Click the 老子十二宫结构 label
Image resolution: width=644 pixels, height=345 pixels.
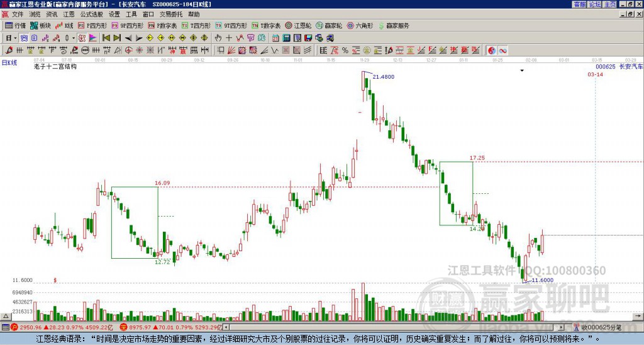(x=55, y=66)
